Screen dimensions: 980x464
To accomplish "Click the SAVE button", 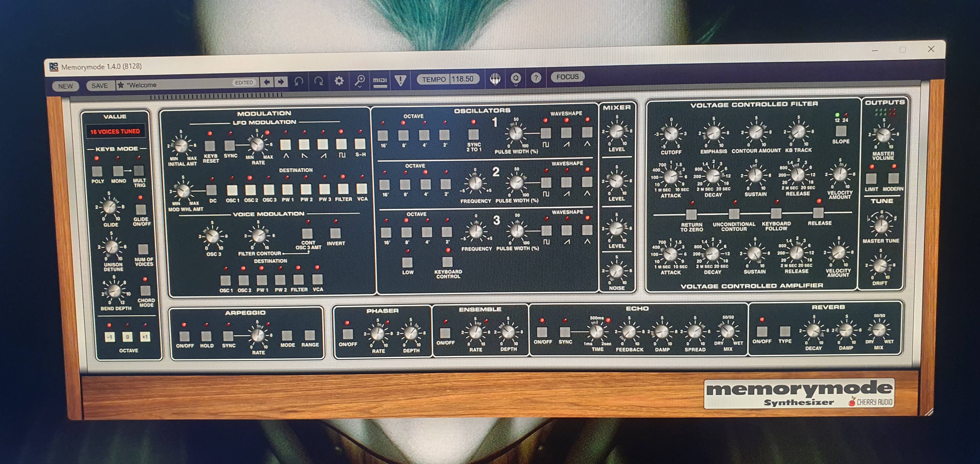I will 100,86.
